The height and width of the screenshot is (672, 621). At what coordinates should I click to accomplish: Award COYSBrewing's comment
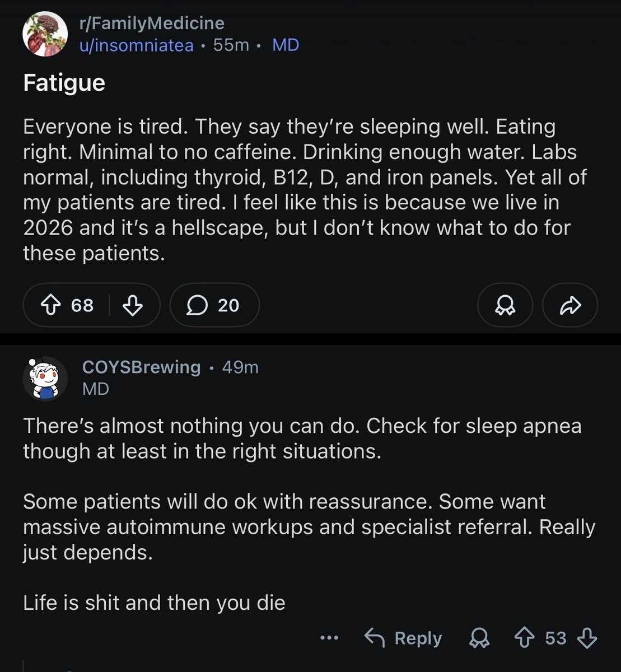[479, 638]
